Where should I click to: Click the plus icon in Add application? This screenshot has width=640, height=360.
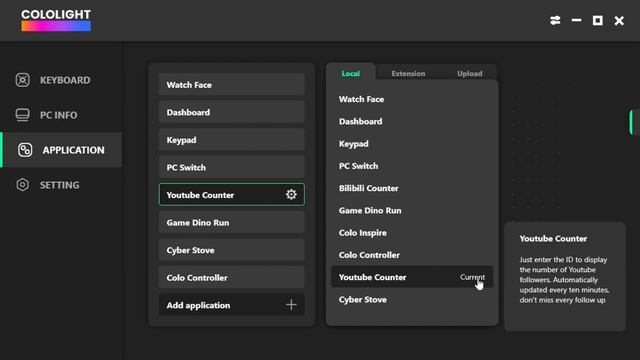(291, 304)
